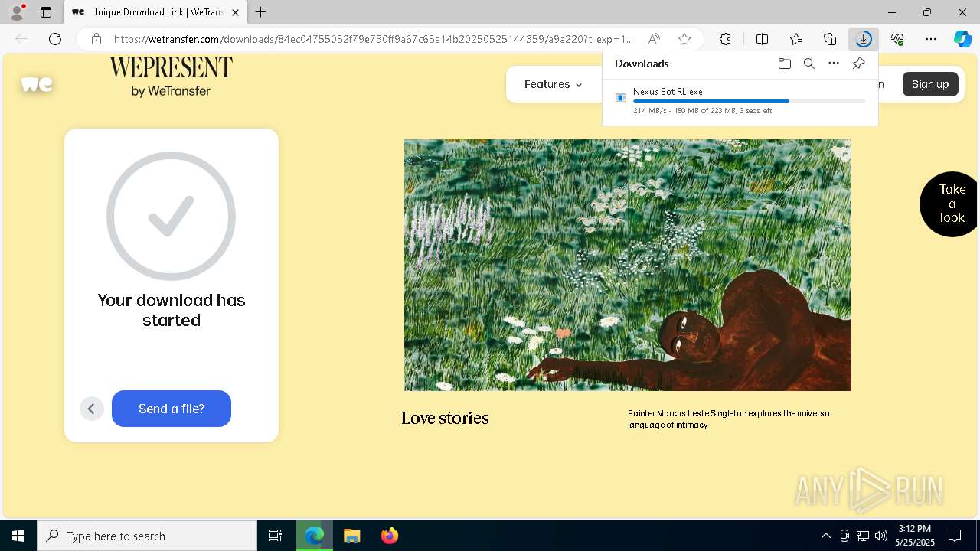Open Collections icon in toolbar
The width and height of the screenshot is (980, 551).
coord(830,39)
